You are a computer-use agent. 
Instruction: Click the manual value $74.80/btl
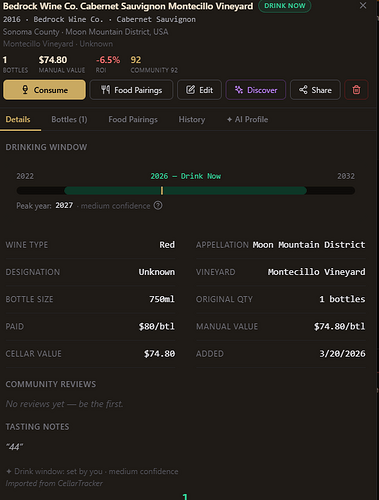[x=339, y=326]
